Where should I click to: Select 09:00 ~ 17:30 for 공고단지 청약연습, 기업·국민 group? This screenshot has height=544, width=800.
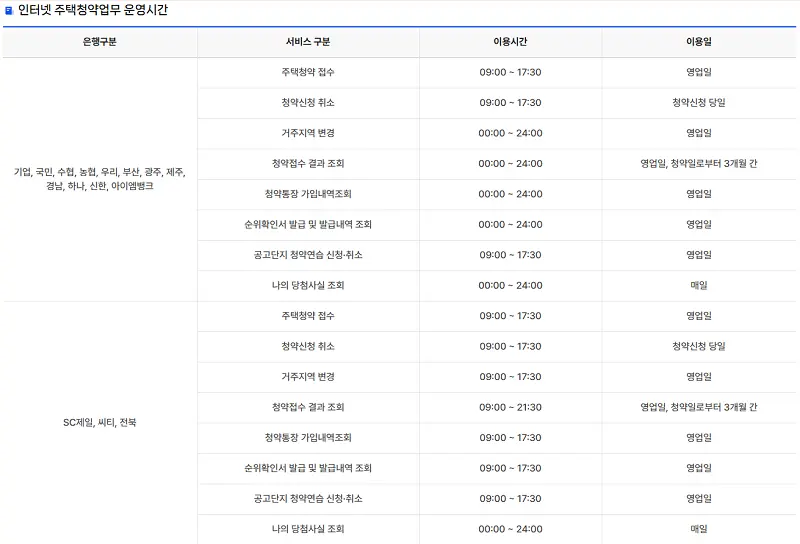point(510,255)
